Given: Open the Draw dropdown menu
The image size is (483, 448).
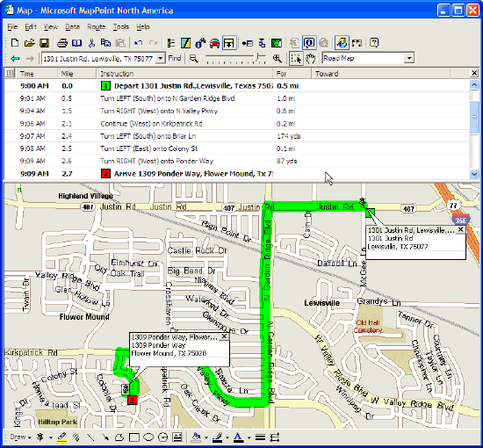Looking at the screenshot, I should (x=20, y=437).
